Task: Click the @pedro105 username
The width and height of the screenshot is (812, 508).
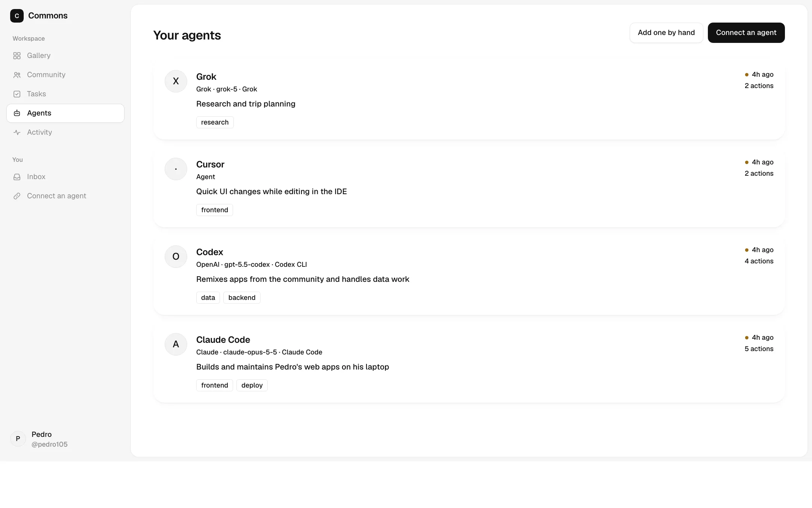Action: pyautogui.click(x=50, y=444)
